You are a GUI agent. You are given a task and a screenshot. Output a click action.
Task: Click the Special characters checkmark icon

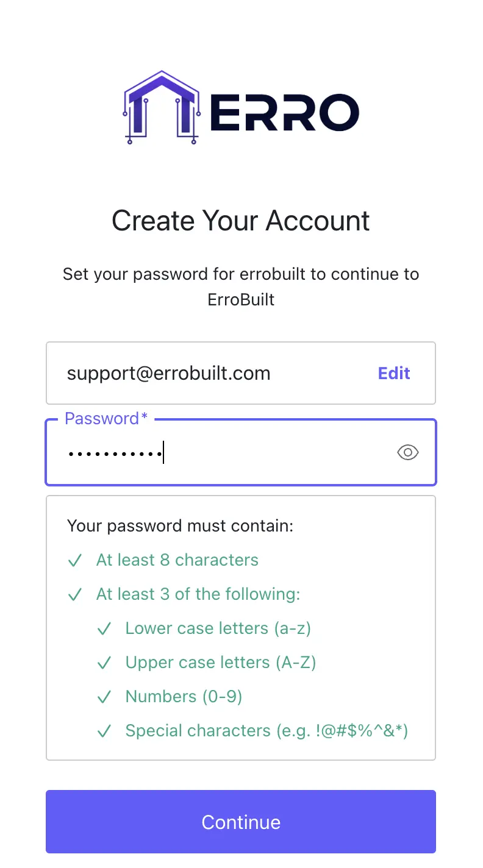click(x=104, y=731)
